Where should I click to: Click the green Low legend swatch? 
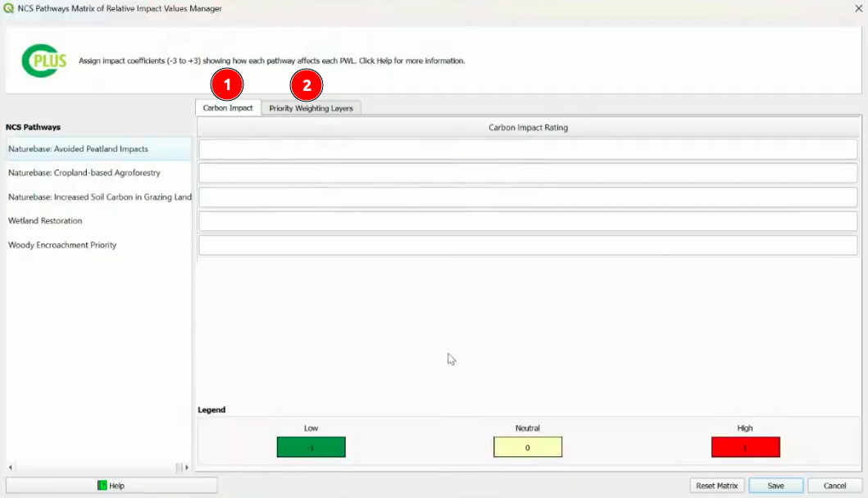click(x=311, y=447)
